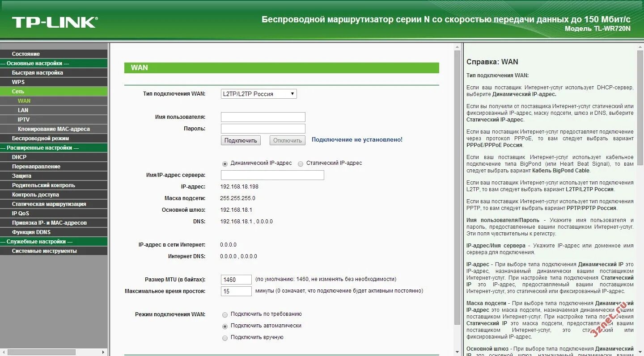This screenshot has height=356, width=644.
Task: Open Беспроводной режим in the sidebar
Action: 54,138
